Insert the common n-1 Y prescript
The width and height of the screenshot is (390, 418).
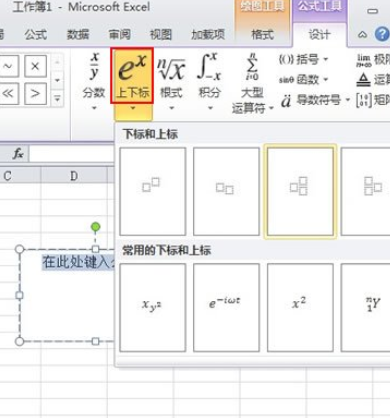pos(366,307)
